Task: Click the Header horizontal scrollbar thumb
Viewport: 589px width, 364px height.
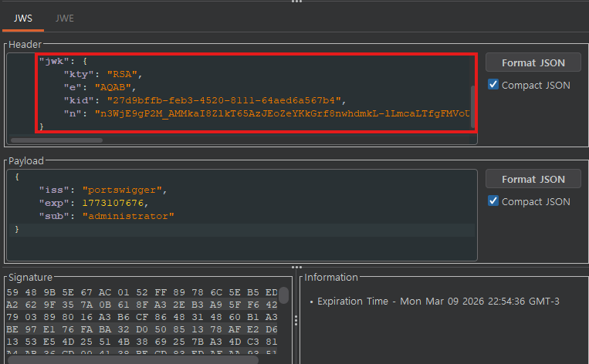Action: [56, 140]
